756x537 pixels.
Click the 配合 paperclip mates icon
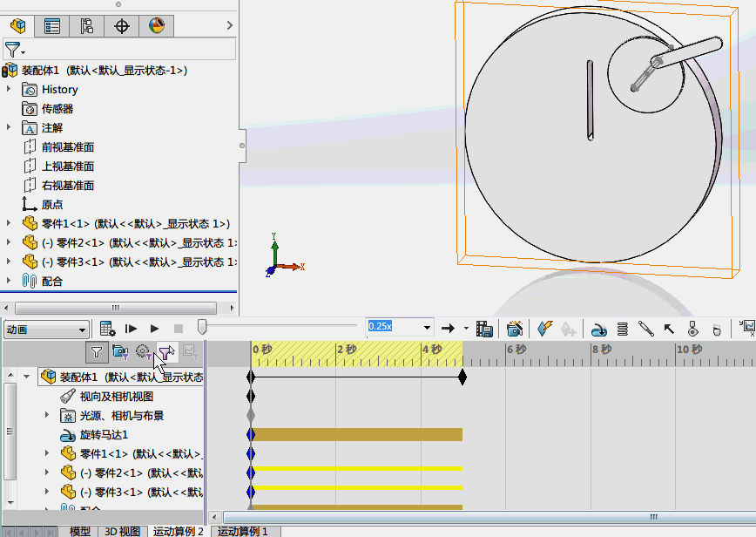(30, 281)
